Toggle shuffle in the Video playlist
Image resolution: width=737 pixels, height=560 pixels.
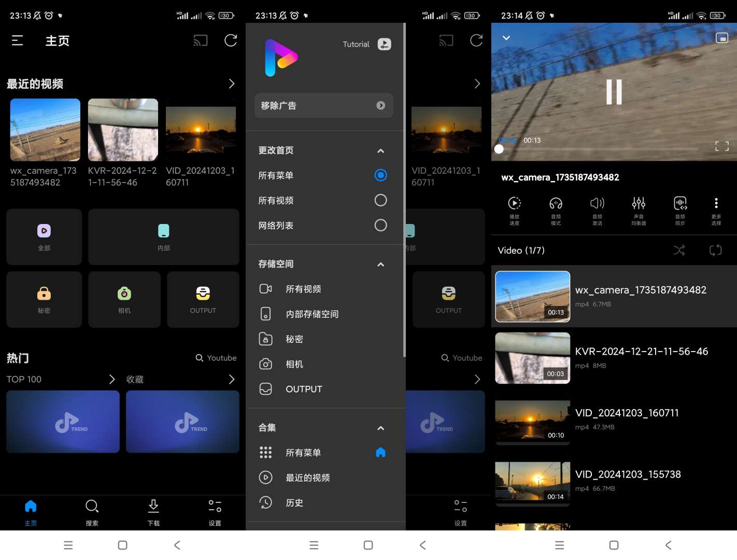pyautogui.click(x=679, y=250)
